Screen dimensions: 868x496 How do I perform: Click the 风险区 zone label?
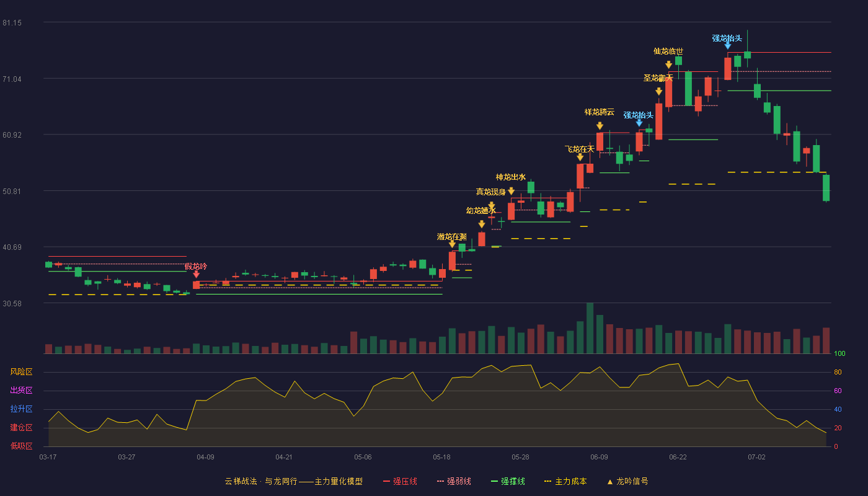tap(21, 372)
